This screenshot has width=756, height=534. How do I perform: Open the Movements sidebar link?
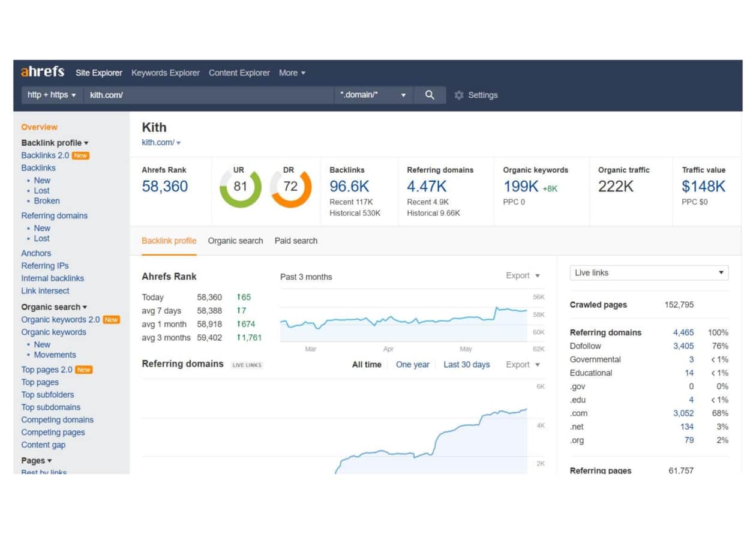tap(55, 355)
